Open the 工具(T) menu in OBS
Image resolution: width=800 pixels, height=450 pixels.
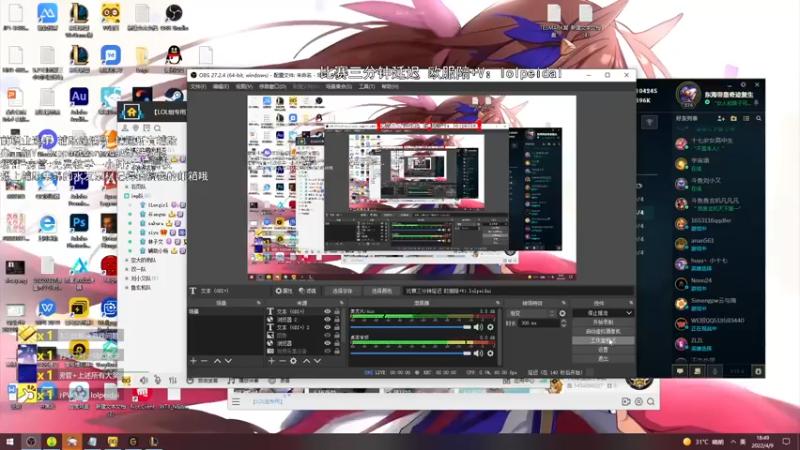pyautogui.click(x=367, y=87)
